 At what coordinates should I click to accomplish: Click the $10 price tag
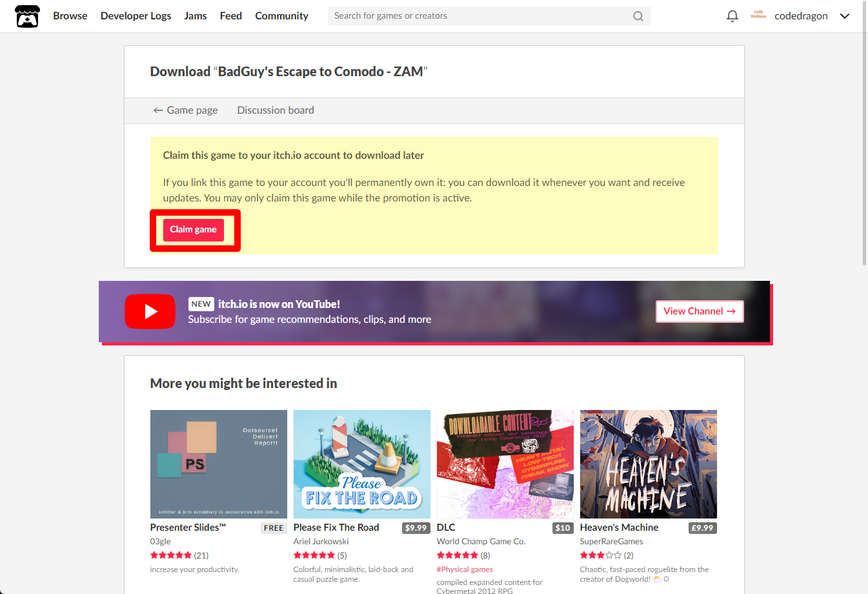563,528
